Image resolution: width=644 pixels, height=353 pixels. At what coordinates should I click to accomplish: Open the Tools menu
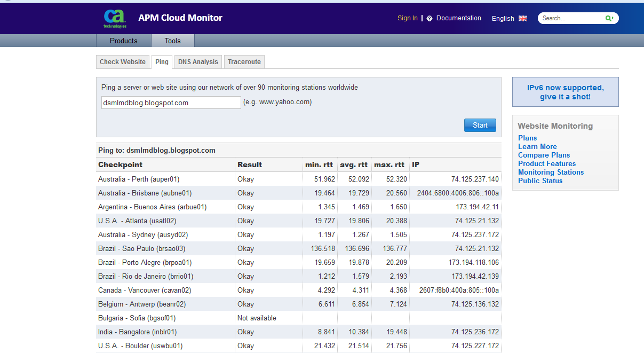point(173,41)
